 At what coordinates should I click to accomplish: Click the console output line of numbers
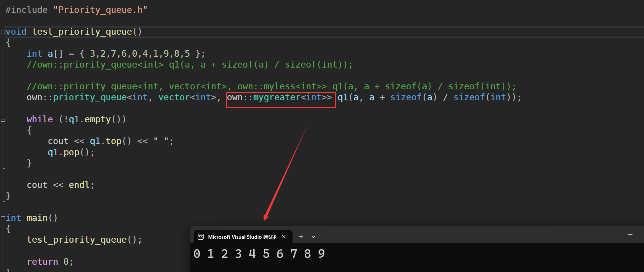click(x=259, y=254)
